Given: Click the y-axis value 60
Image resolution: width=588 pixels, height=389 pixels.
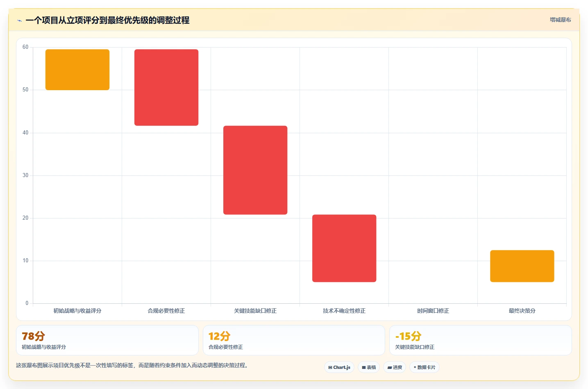Looking at the screenshot, I should (25, 47).
